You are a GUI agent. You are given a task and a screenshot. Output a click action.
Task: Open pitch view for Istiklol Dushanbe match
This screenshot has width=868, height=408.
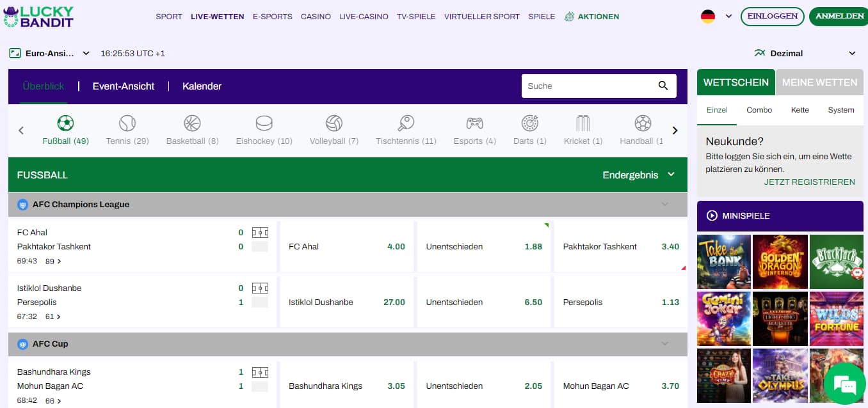pyautogui.click(x=260, y=288)
